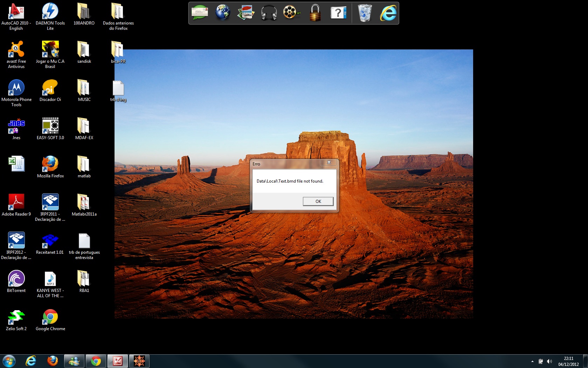Open the volume control in system tray
The height and width of the screenshot is (368, 588).
click(549, 361)
